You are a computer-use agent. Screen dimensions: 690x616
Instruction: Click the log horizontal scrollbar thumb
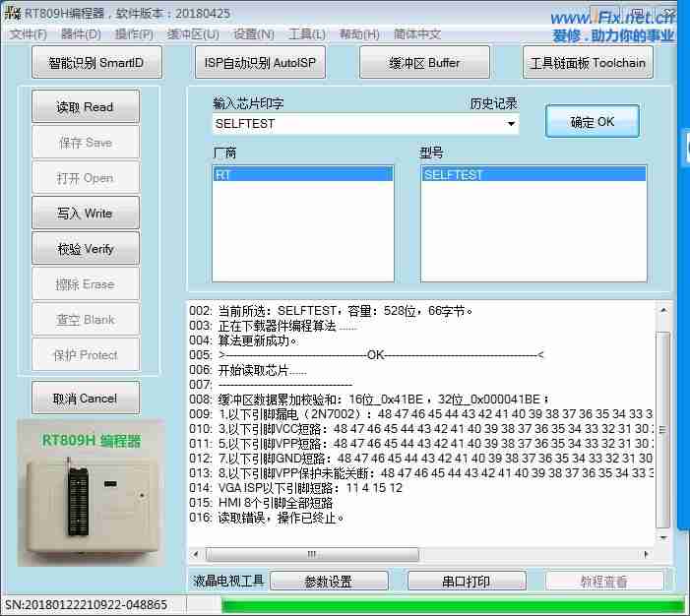(312, 554)
